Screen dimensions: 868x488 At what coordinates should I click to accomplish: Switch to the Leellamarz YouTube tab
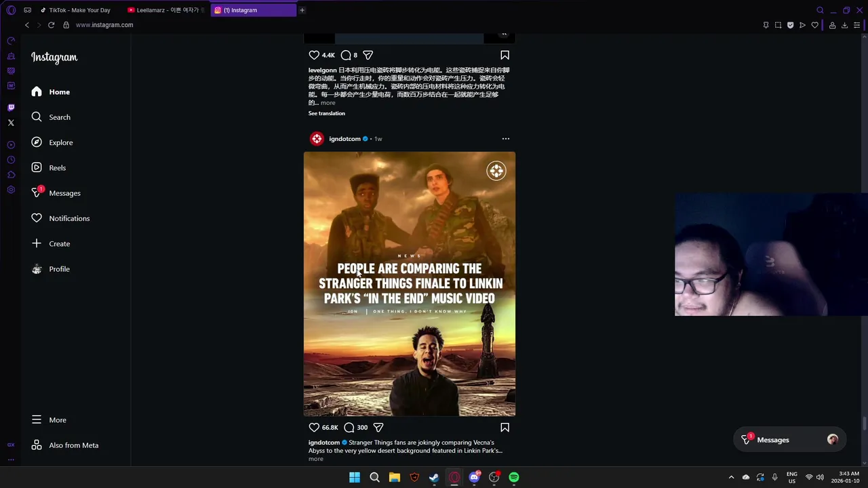coord(167,10)
